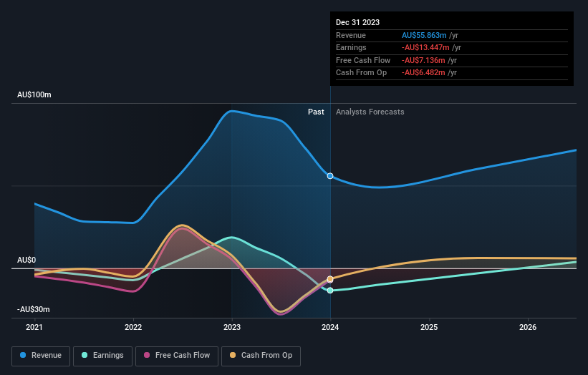Toggle the Free Cash Flow legend series

click(x=177, y=356)
